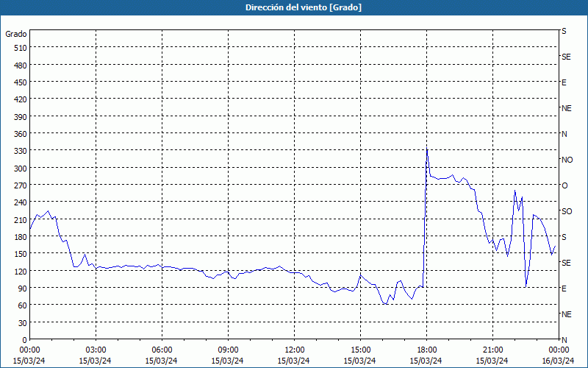Click the "06:00" time axis label
The width and height of the screenshot is (588, 368).
pos(162,350)
